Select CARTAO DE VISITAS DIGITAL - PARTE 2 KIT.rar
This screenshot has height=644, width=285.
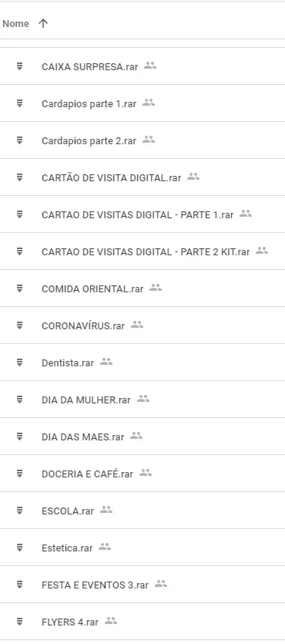click(142, 251)
